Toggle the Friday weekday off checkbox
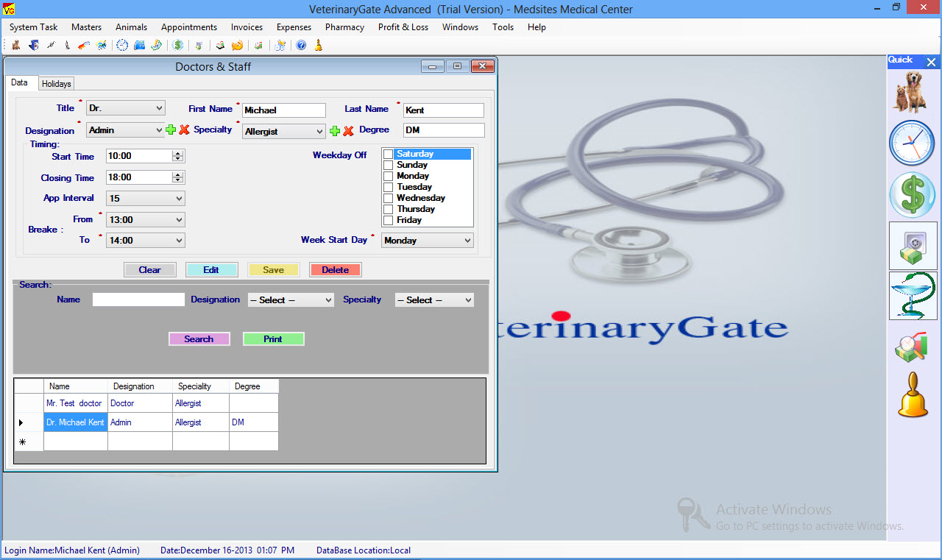 (x=388, y=220)
